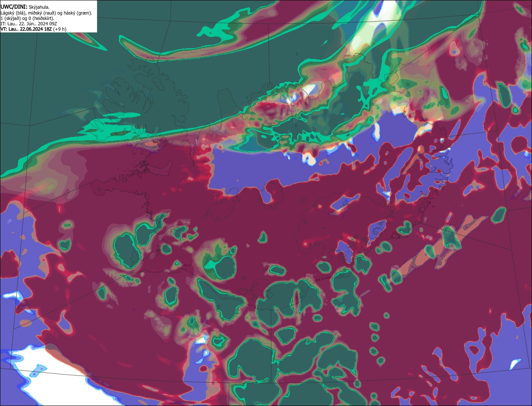Select the 'Lágský (blá), miðský (rauð)' legend line
The image size is (532, 406).
point(47,13)
